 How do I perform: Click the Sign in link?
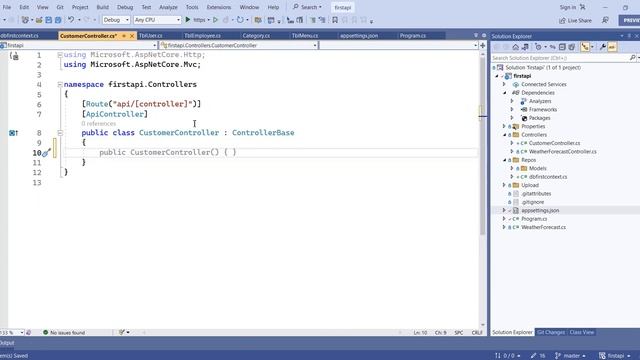pos(567,7)
